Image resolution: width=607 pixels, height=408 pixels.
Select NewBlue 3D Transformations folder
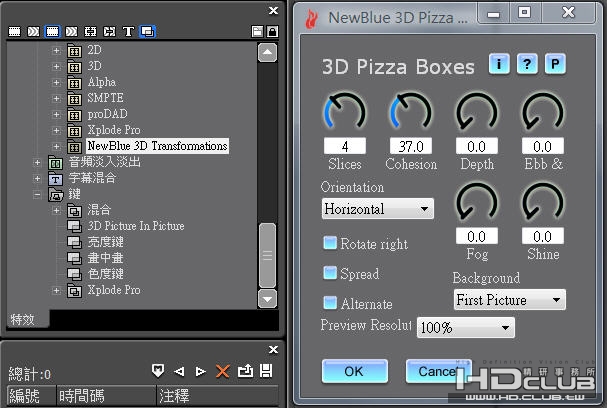[x=157, y=146]
